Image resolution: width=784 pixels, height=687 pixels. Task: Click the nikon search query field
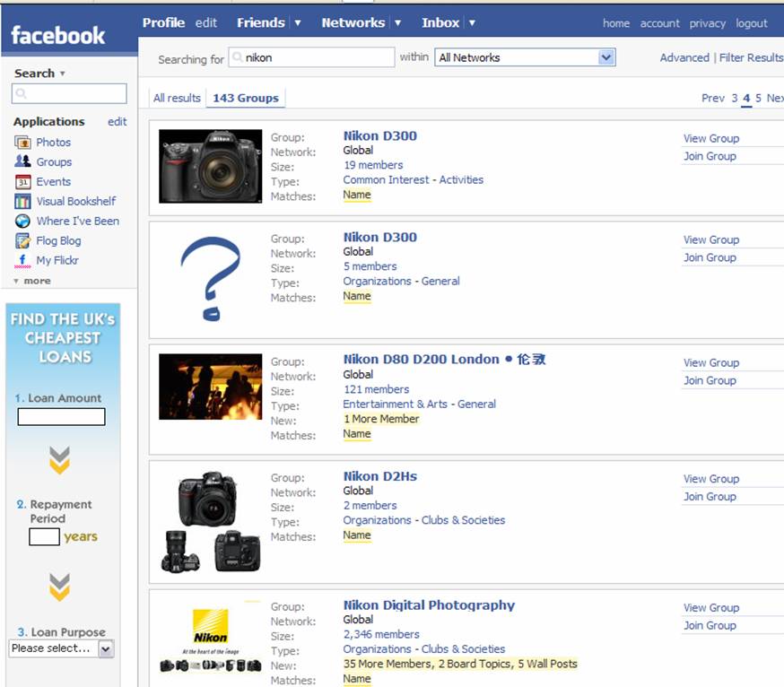point(312,57)
